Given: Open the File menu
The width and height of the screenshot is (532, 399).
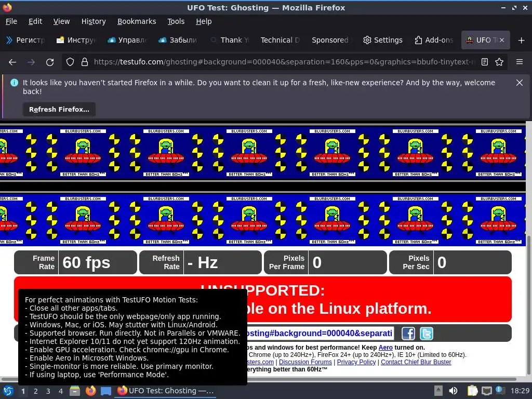Looking at the screenshot, I should coord(11,21).
